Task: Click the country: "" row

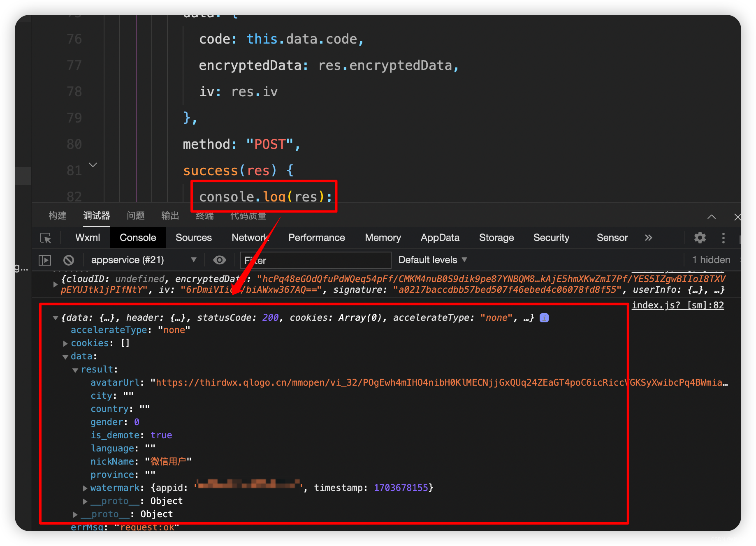Action: point(121,409)
